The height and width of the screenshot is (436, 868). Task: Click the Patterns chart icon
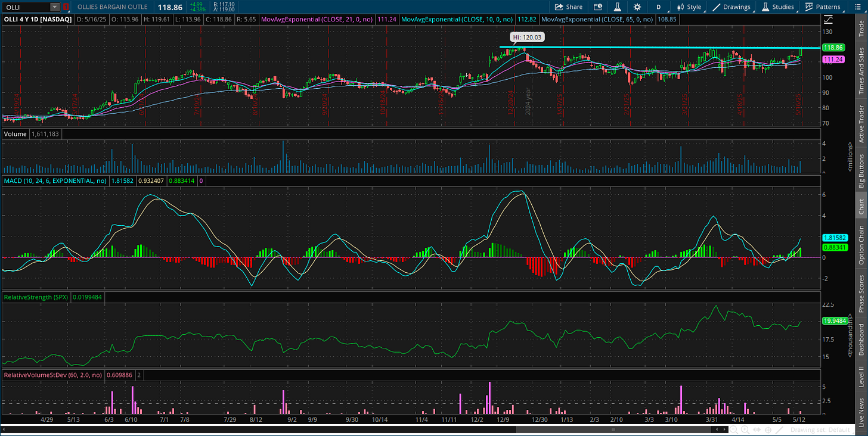coord(809,7)
